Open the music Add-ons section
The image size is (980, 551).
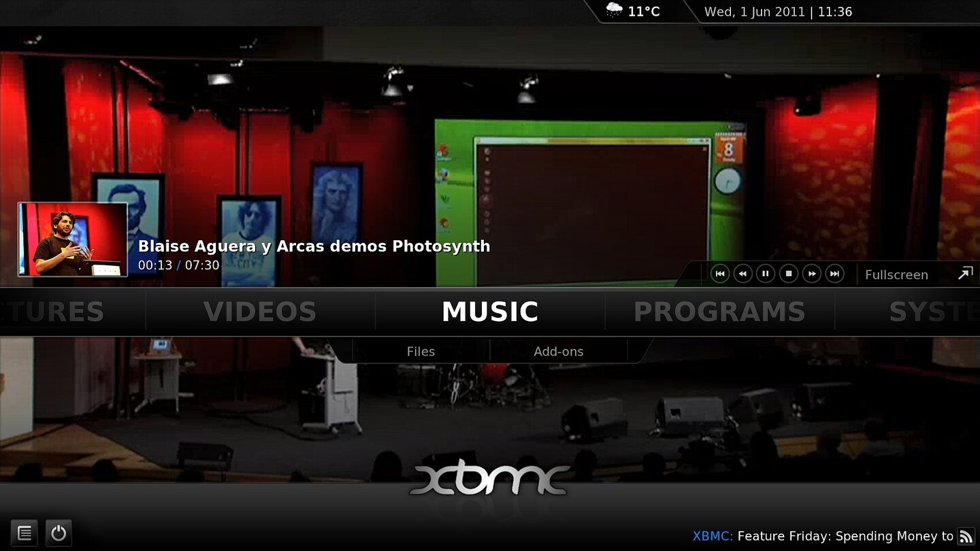tap(559, 351)
